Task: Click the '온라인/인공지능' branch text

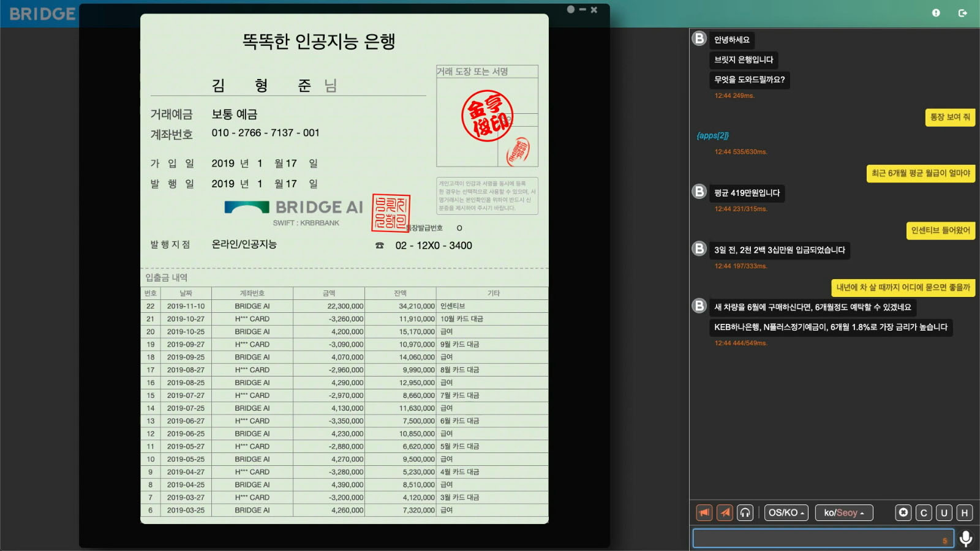Action: coord(244,244)
